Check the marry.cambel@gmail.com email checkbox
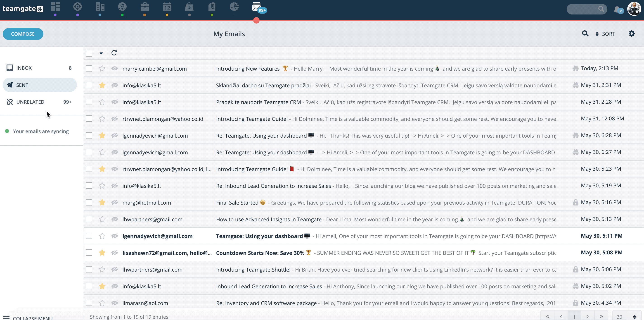The height and width of the screenshot is (320, 644). click(89, 69)
